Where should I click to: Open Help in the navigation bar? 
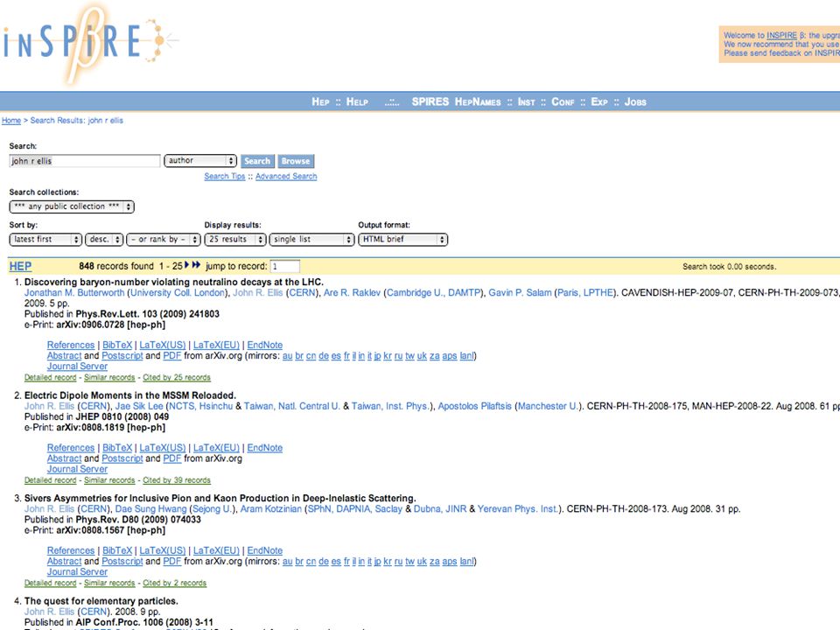[357, 101]
